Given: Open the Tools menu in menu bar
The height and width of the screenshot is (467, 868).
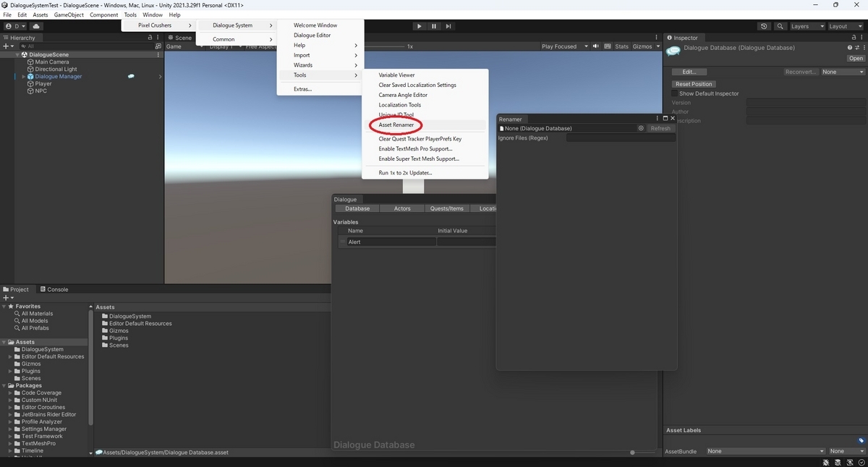Looking at the screenshot, I should point(130,14).
